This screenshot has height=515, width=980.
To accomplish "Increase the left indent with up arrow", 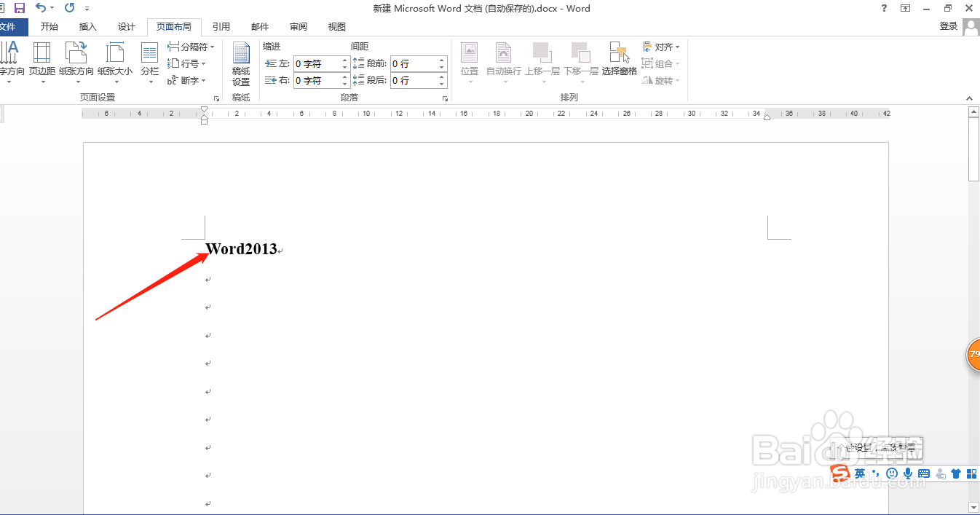I will point(345,60).
